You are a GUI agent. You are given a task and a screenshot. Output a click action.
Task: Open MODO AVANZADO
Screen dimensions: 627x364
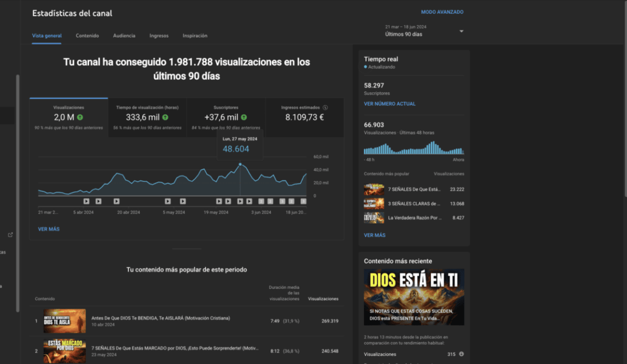click(441, 12)
